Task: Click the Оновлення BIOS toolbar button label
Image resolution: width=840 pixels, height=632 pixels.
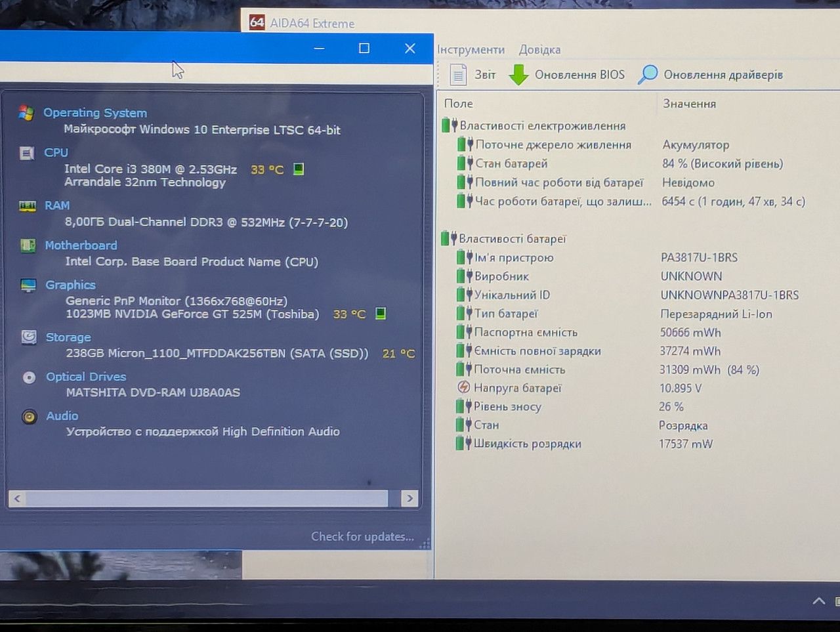Action: (579, 75)
